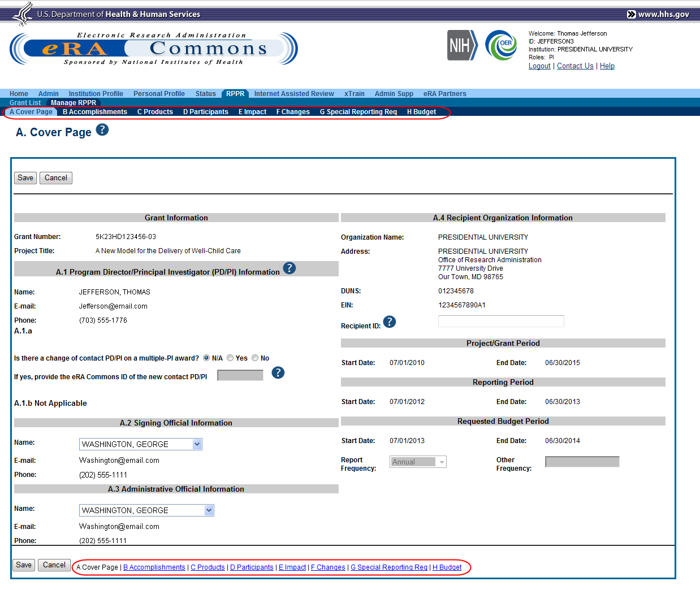
Task: Open Admin Supp menu
Action: pos(394,94)
